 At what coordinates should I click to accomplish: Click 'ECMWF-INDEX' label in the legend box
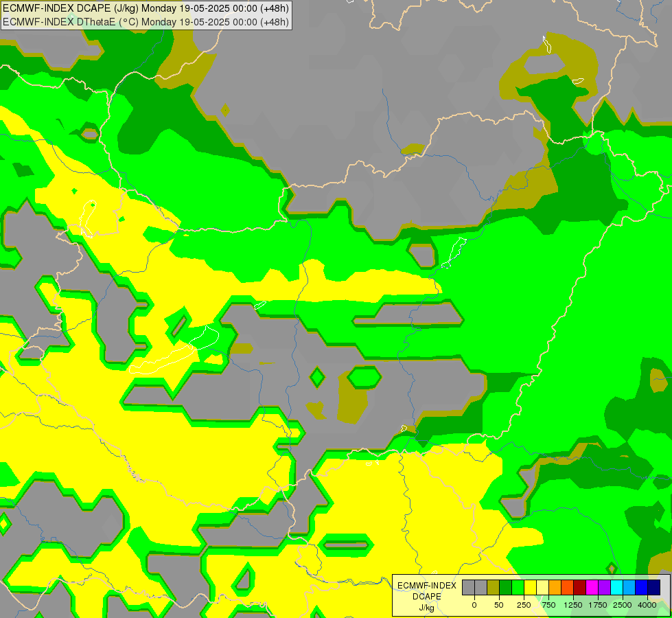pyautogui.click(x=427, y=586)
